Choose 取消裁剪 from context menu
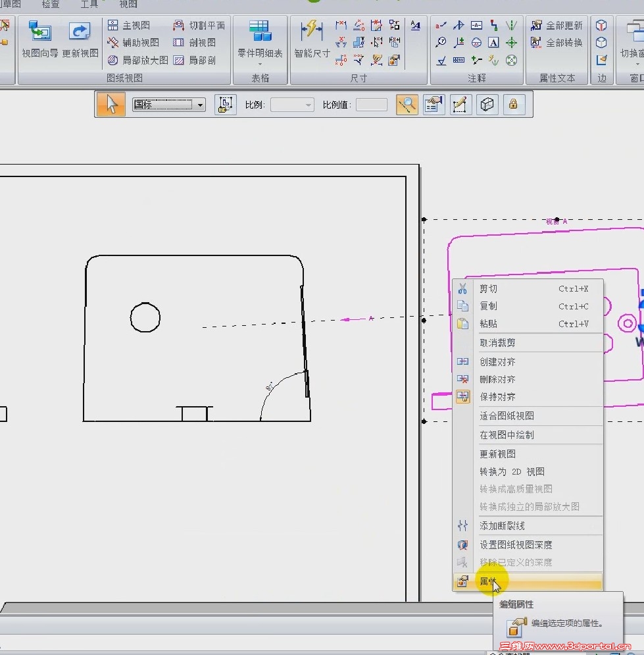 click(x=528, y=343)
